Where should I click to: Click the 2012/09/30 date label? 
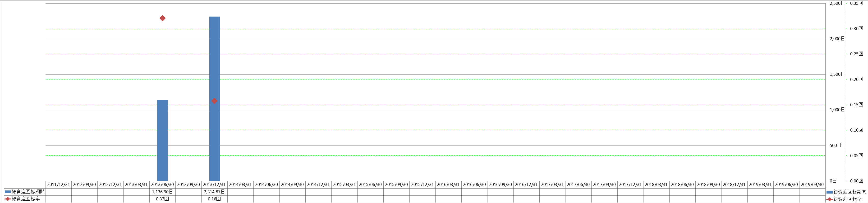[85, 185]
